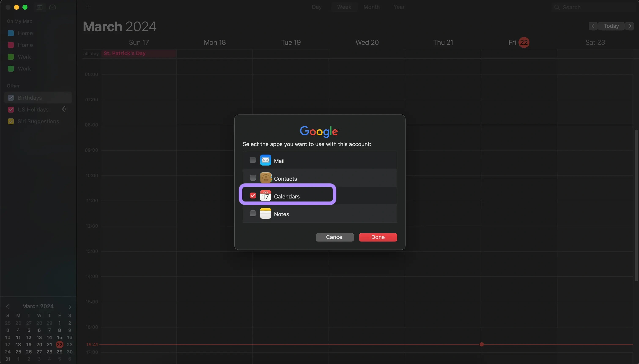
Task: Click the Contacts app icon
Action: [x=266, y=178]
